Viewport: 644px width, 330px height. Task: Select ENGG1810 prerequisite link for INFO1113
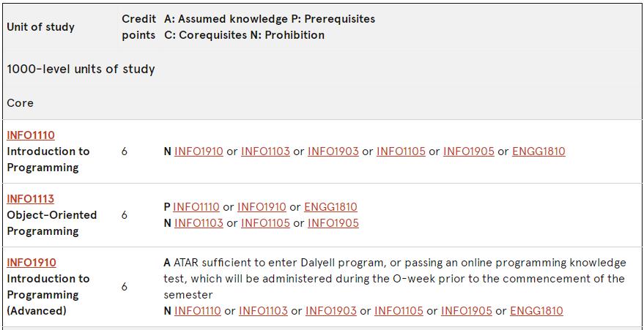(330, 207)
